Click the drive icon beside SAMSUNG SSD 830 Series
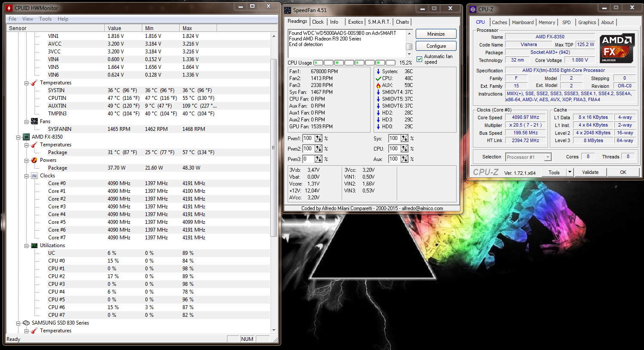Viewport: 644px width, 350px height. pyautogui.click(x=26, y=323)
